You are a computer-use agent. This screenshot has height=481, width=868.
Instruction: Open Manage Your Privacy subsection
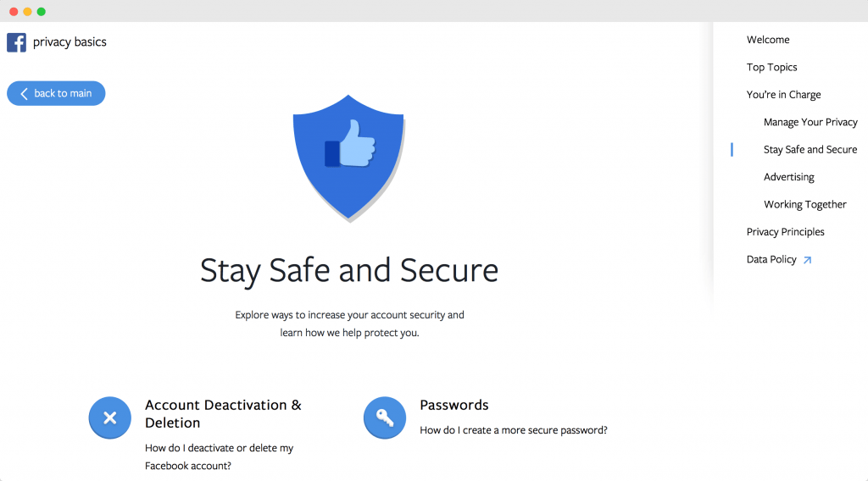pyautogui.click(x=810, y=122)
